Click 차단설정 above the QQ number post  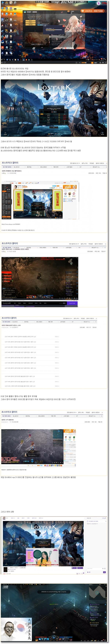88,413
